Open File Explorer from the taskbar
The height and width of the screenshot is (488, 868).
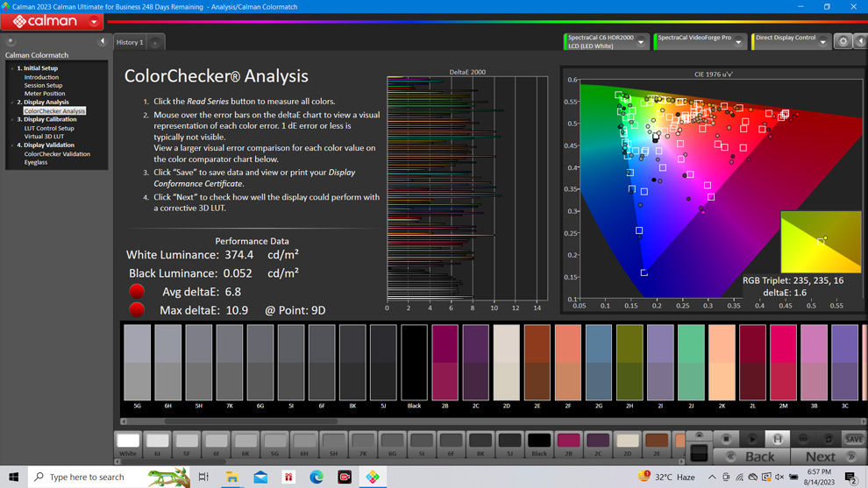232,477
